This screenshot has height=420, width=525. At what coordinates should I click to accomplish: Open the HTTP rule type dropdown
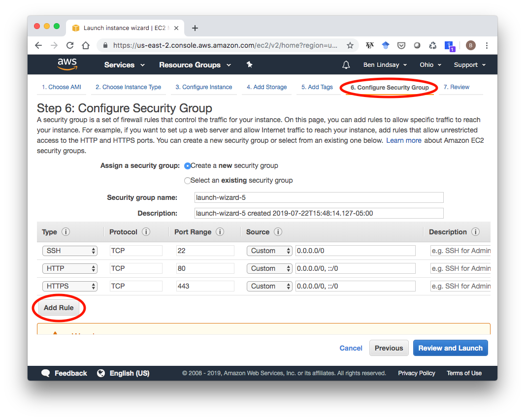69,268
